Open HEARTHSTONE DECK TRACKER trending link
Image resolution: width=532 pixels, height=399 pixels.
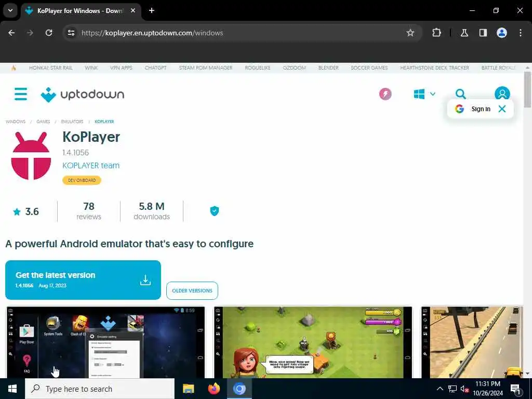(434, 68)
